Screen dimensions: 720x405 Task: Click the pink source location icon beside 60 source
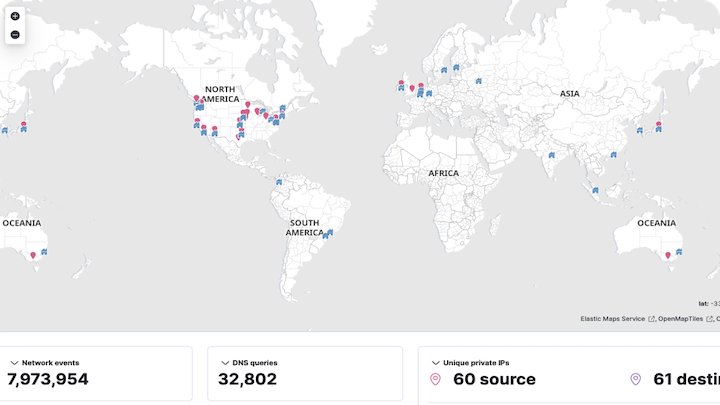tap(435, 379)
